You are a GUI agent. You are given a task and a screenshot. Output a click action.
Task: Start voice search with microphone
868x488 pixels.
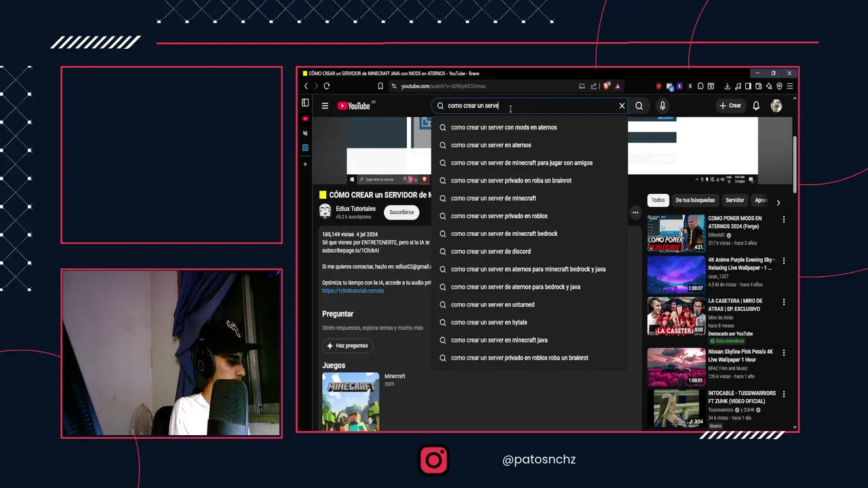pos(663,106)
